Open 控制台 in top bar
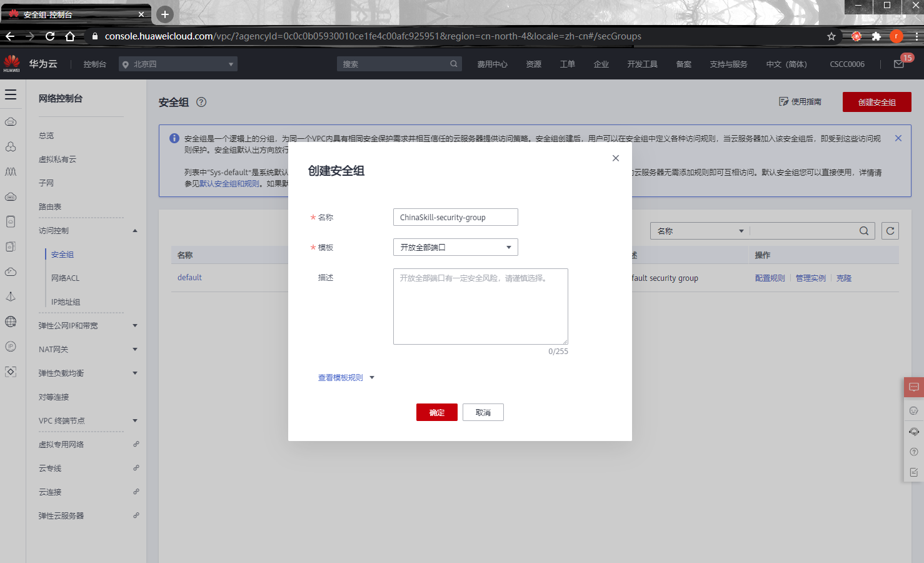This screenshot has height=563, width=924. tap(95, 64)
